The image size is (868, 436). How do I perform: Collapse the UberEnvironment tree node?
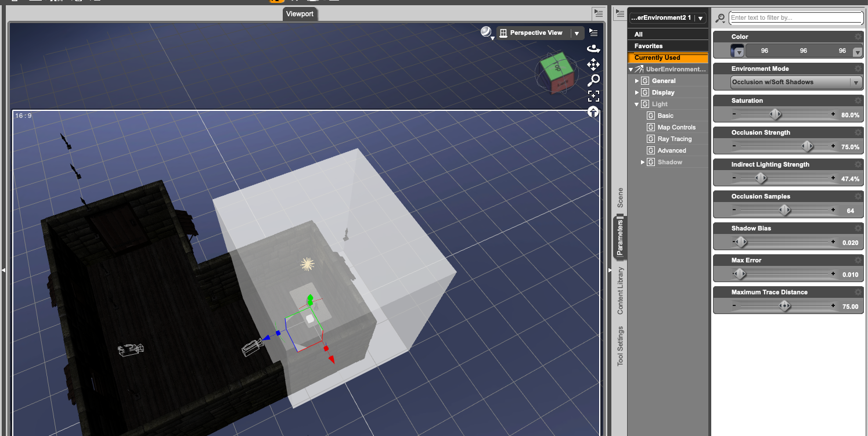click(x=631, y=70)
